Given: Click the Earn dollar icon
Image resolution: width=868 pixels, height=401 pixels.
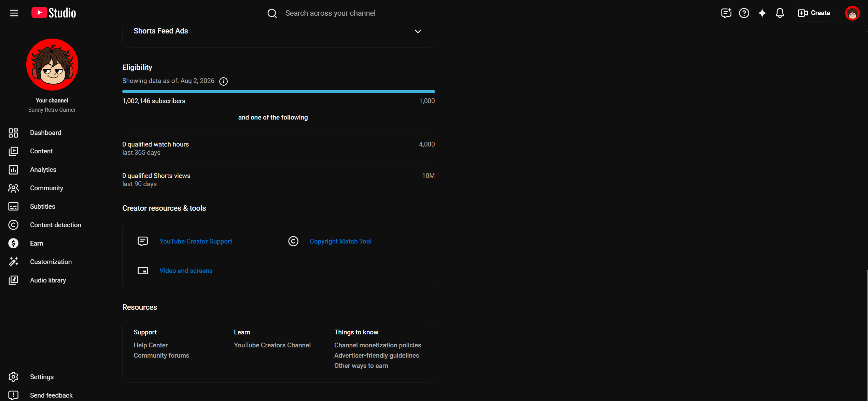Looking at the screenshot, I should [13, 244].
